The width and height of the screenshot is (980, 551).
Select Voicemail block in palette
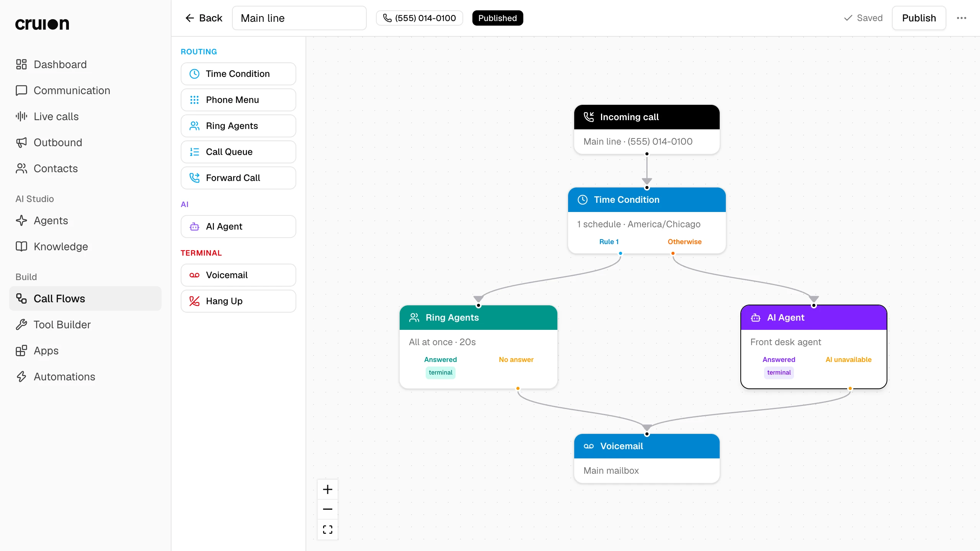[x=238, y=275]
